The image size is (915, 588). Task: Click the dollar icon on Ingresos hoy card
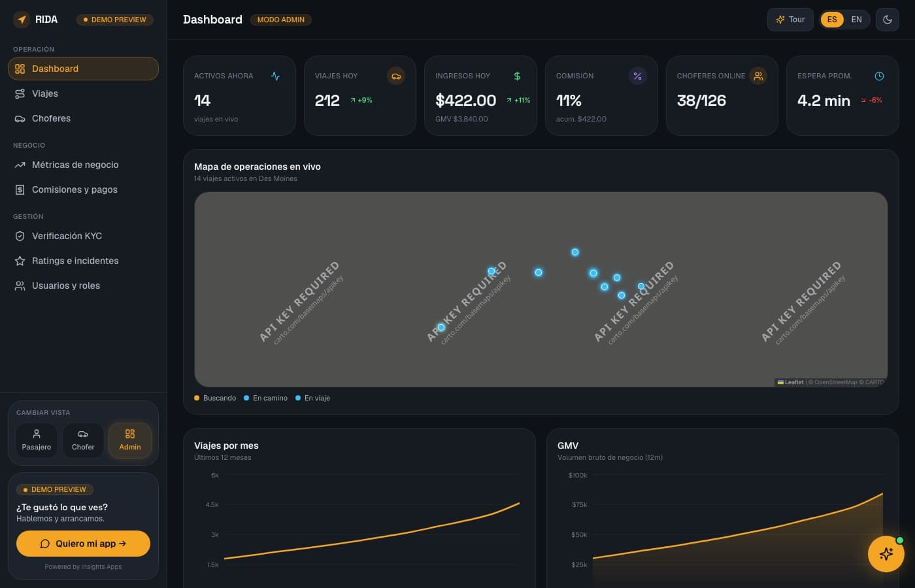[517, 76]
